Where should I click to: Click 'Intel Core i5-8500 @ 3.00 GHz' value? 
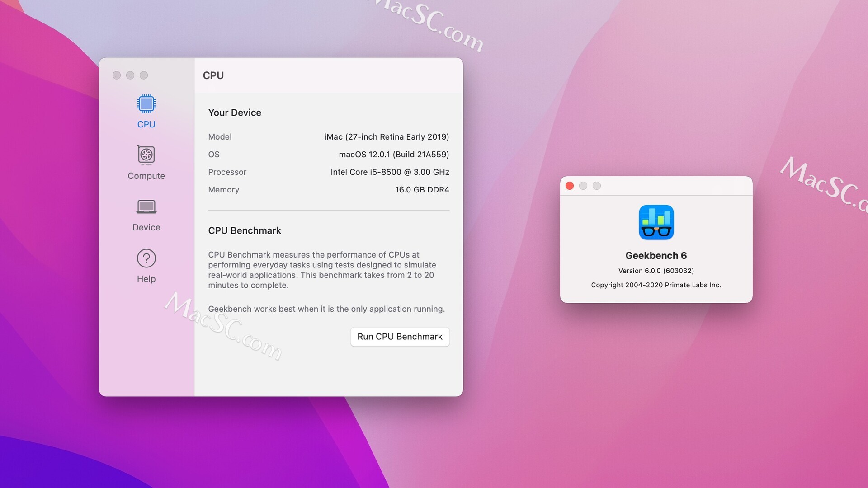click(390, 172)
